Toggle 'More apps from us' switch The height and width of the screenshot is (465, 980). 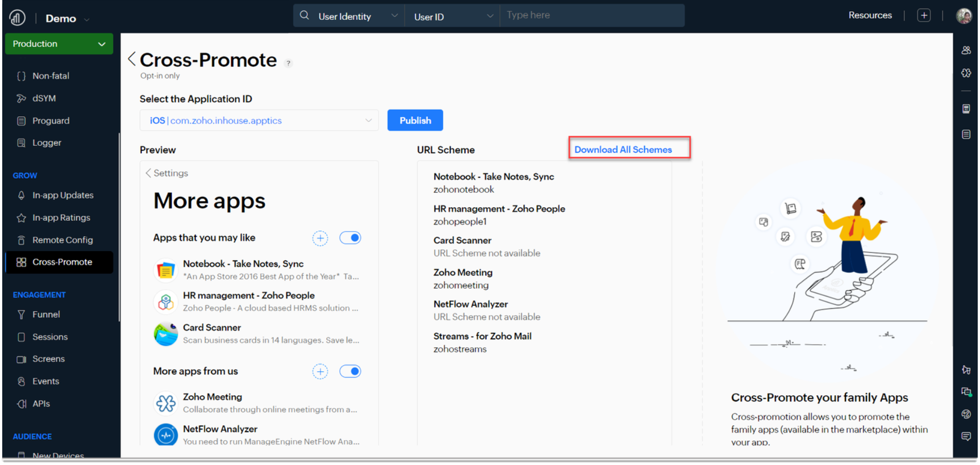(x=350, y=371)
